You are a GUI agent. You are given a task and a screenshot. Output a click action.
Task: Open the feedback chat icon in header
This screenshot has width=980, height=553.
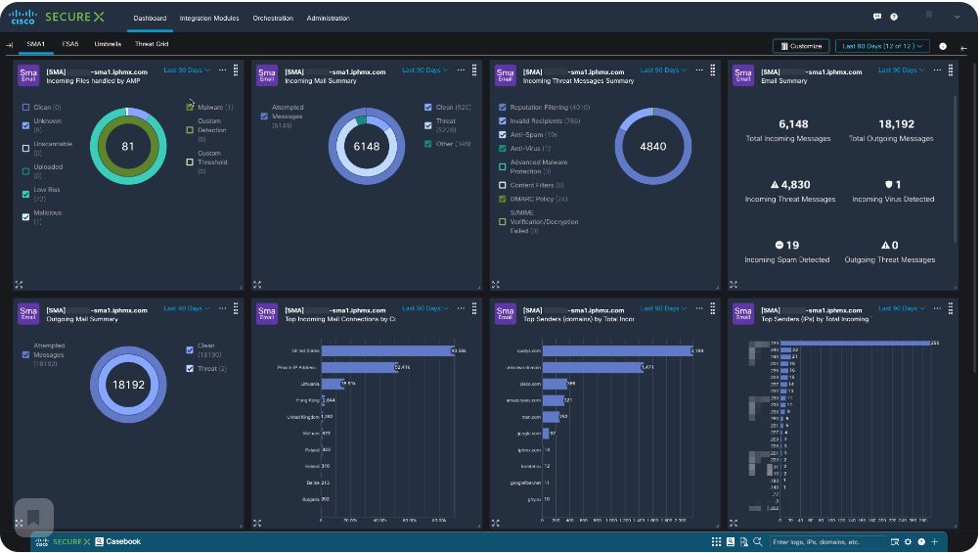(x=877, y=17)
